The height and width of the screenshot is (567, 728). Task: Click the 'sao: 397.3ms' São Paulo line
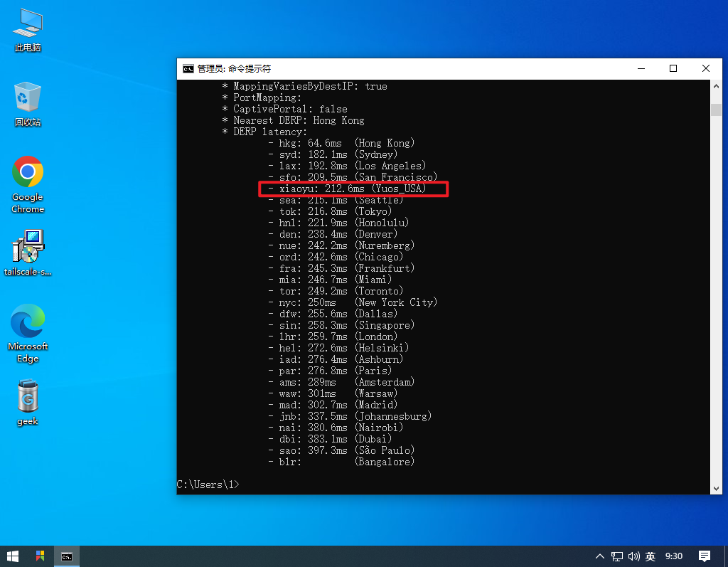coord(341,450)
